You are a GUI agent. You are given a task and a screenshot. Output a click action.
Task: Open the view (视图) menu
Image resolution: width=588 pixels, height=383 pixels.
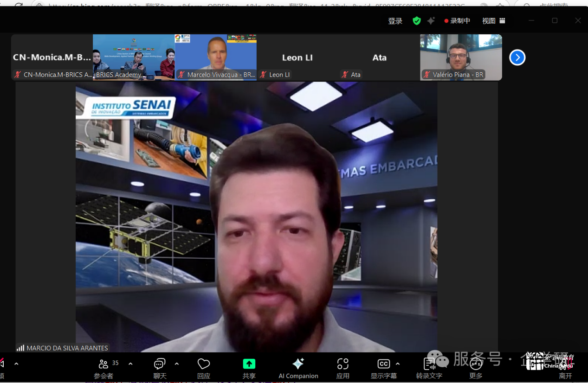pyautogui.click(x=493, y=21)
